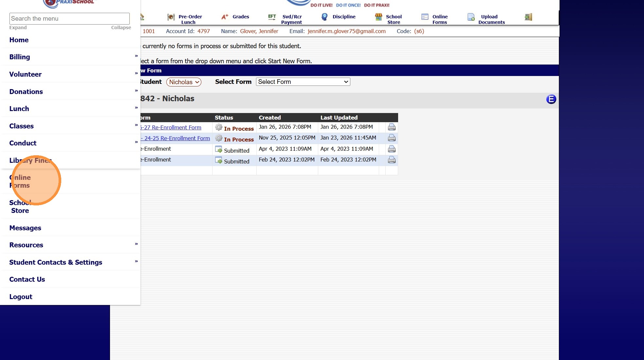Screen dimensions: 644x360
Task: Print the 26-27 Re-Enrollment Form row
Action: point(392,127)
